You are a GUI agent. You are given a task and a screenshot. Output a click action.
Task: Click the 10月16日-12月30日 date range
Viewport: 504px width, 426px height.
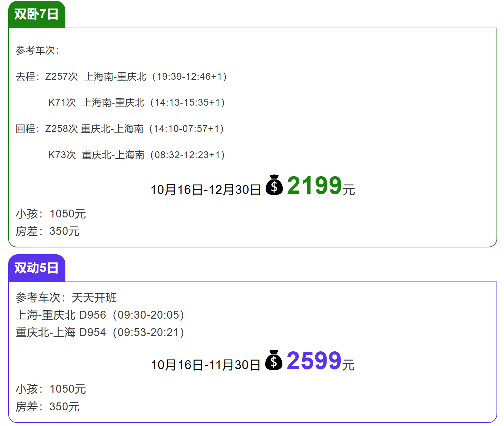pos(206,190)
